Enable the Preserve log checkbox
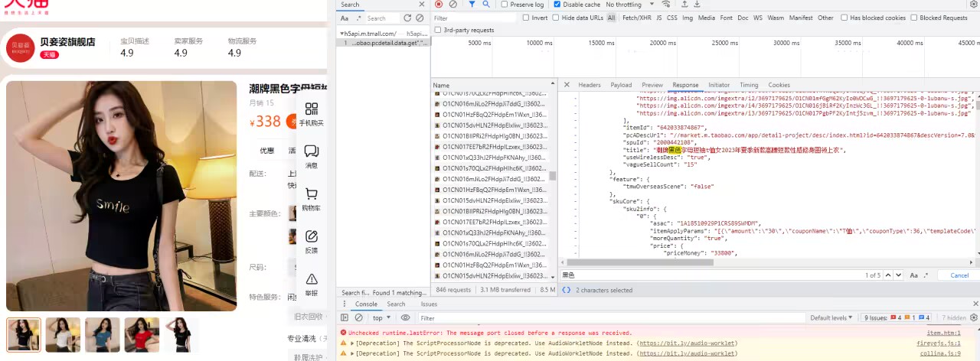This screenshot has width=980, height=361. [505, 5]
